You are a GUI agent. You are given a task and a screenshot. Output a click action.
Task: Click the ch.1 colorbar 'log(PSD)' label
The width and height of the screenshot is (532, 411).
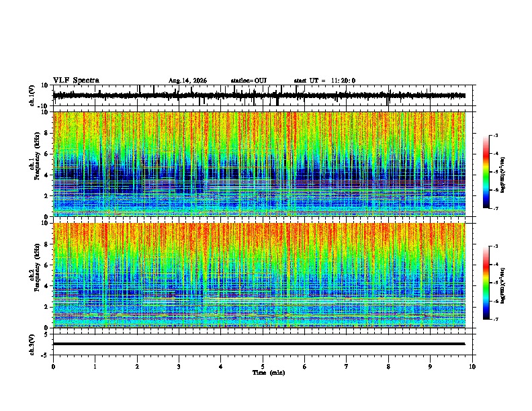(x=503, y=175)
